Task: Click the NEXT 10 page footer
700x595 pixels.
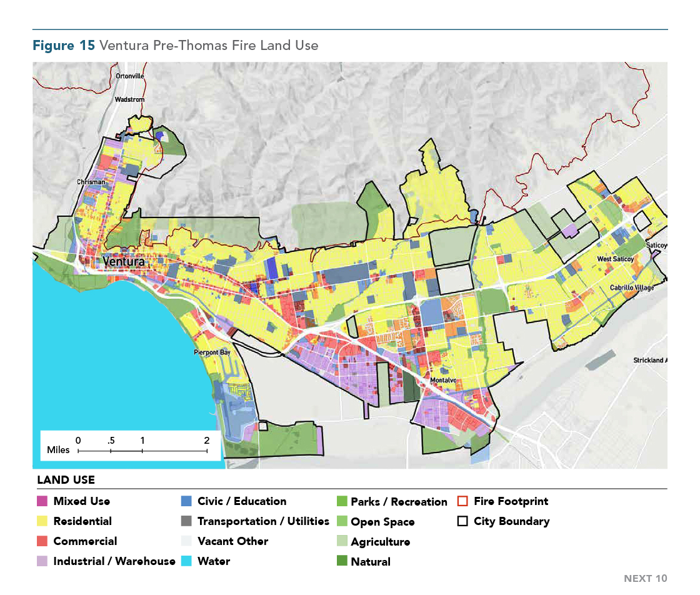Action: pyautogui.click(x=645, y=578)
